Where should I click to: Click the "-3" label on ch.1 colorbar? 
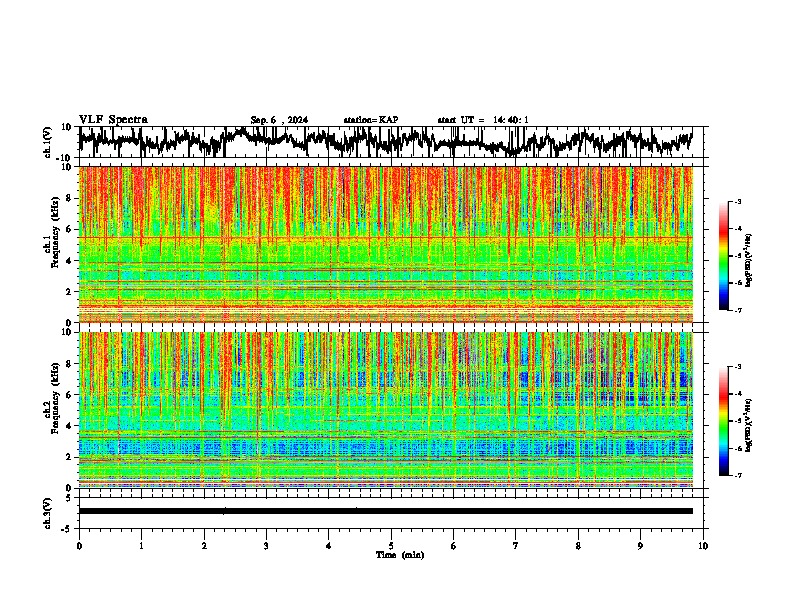click(x=737, y=201)
